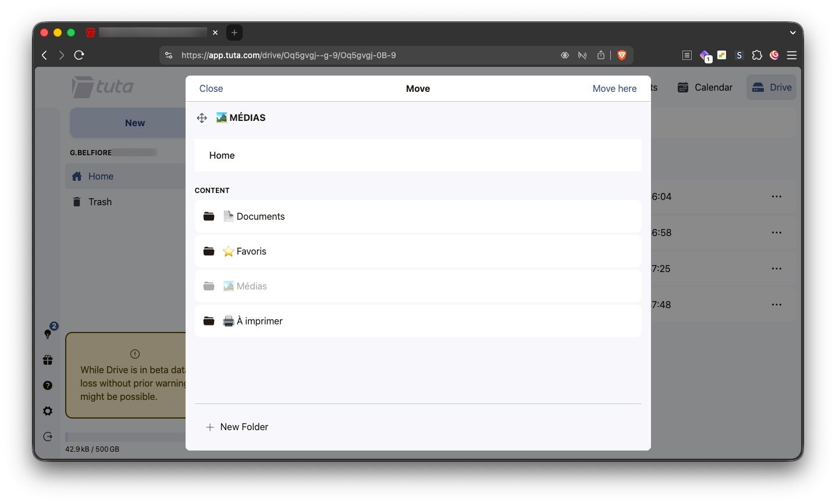Click the Brave Shields lion icon
The height and width of the screenshot is (504, 836).
pos(621,55)
